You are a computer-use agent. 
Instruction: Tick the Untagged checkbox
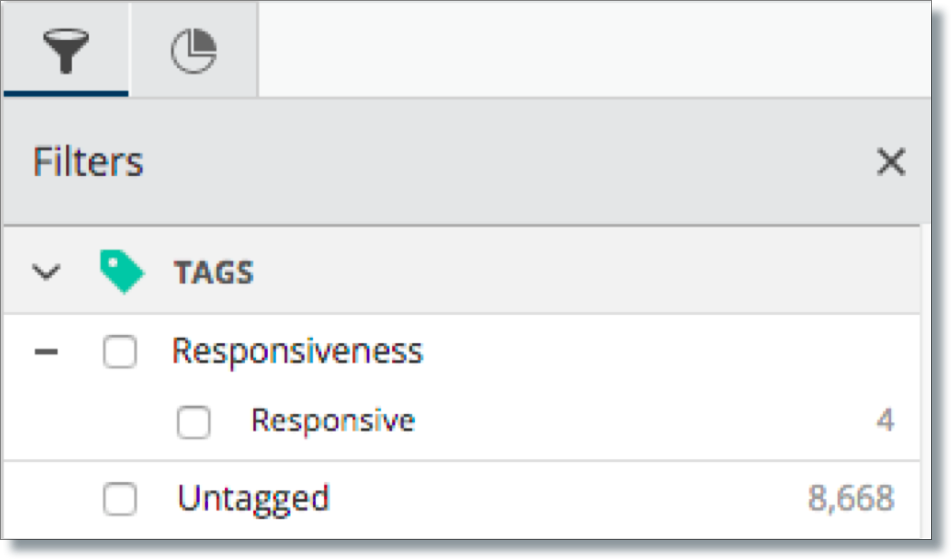120,498
